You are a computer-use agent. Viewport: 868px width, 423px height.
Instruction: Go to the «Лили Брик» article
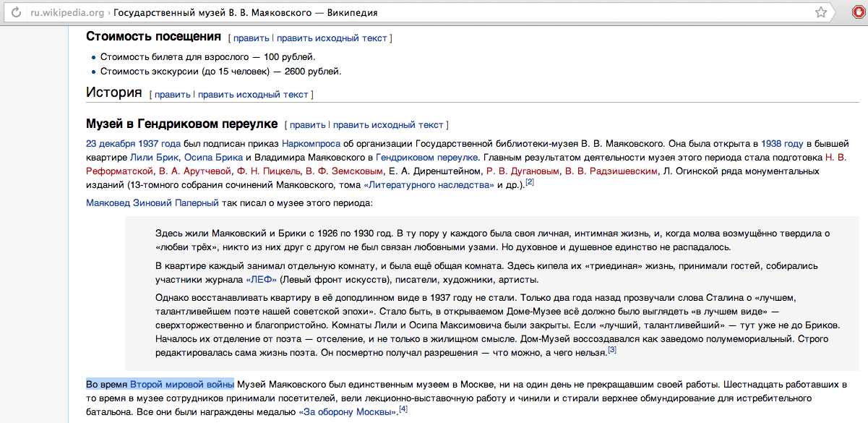[x=153, y=157]
